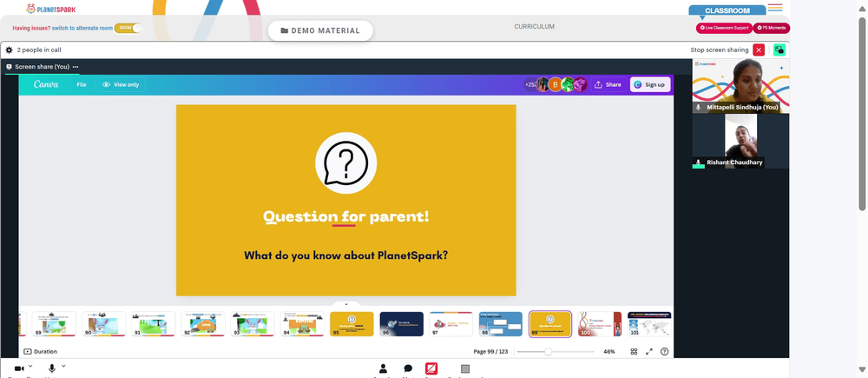Select slide thumbnail 98
This screenshot has width=868, height=378.
pos(501,323)
